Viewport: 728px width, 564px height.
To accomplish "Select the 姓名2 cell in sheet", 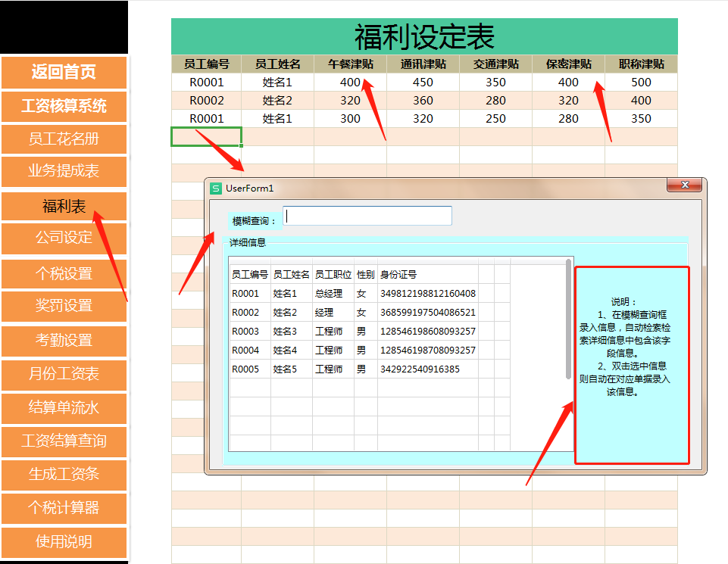I will coord(278,101).
